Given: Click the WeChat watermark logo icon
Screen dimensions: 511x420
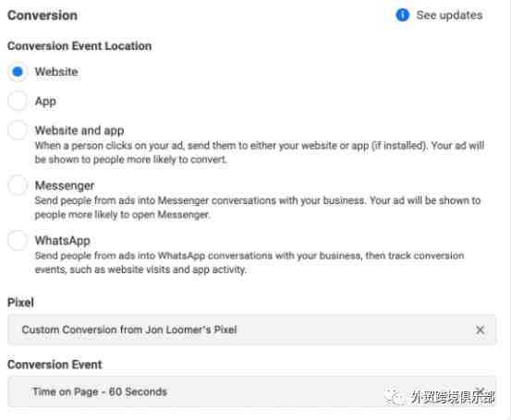Looking at the screenshot, I should point(394,395).
